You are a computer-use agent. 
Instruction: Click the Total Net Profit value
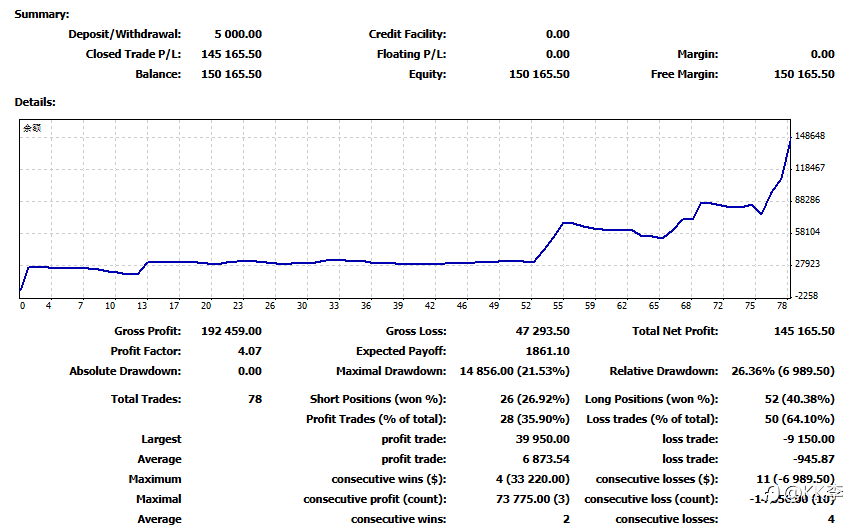click(x=804, y=331)
